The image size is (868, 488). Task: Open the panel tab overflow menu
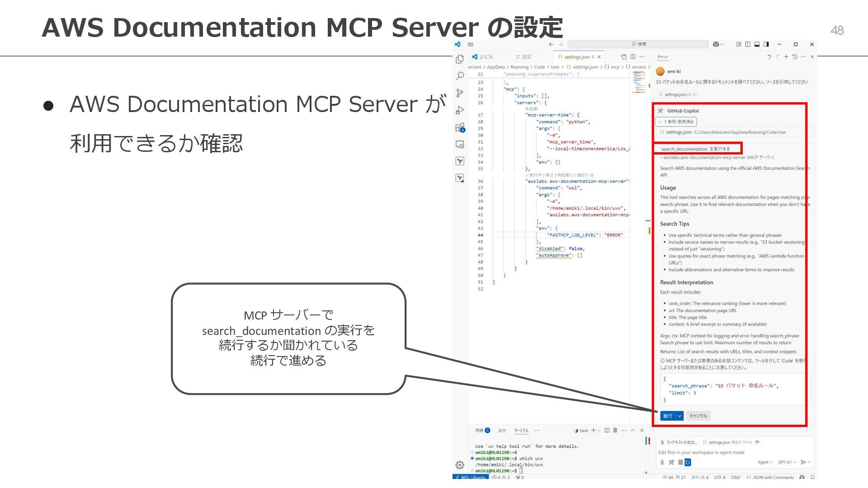[537, 430]
